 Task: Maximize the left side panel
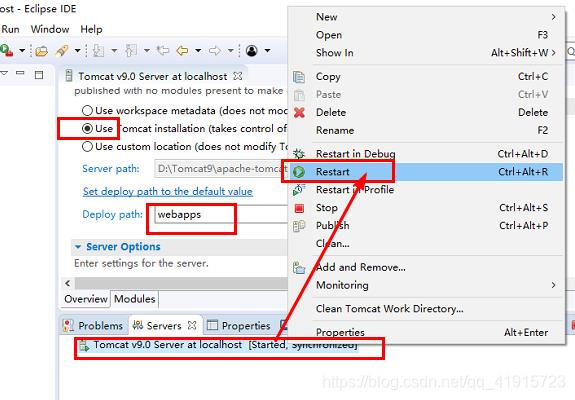tap(39, 75)
